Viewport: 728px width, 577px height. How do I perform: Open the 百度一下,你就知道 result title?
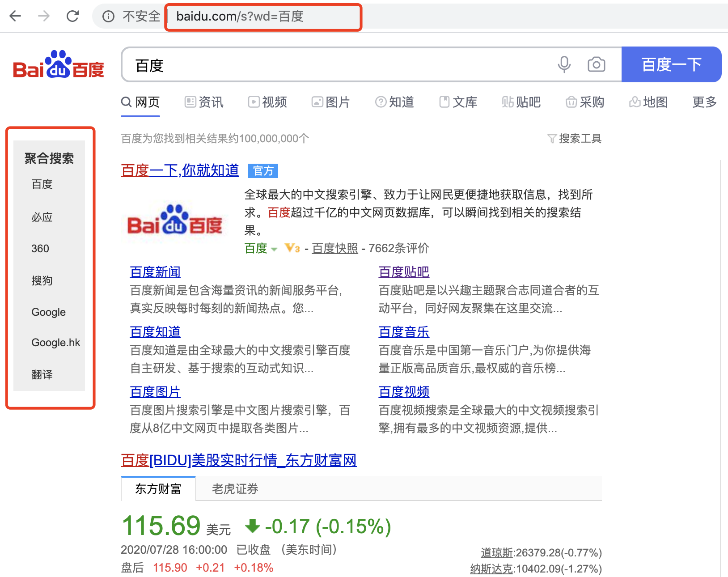pyautogui.click(x=180, y=170)
